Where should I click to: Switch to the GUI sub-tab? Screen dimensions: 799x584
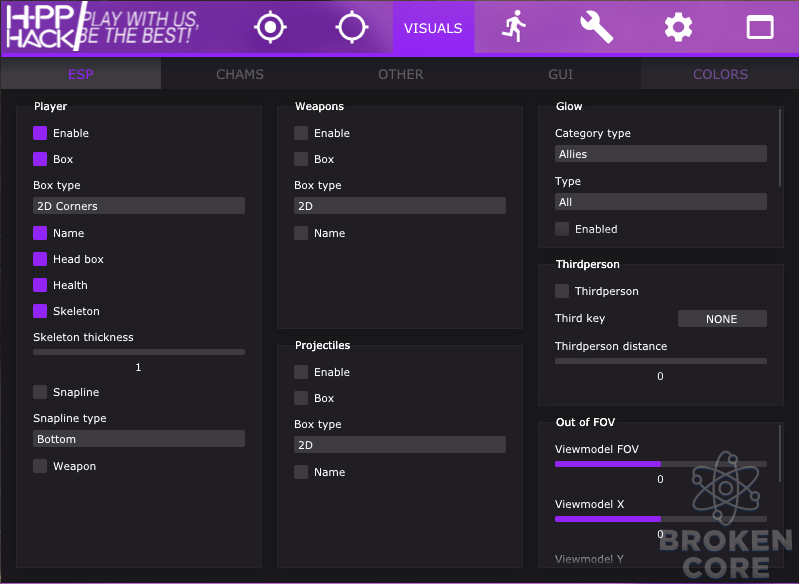pyautogui.click(x=561, y=74)
